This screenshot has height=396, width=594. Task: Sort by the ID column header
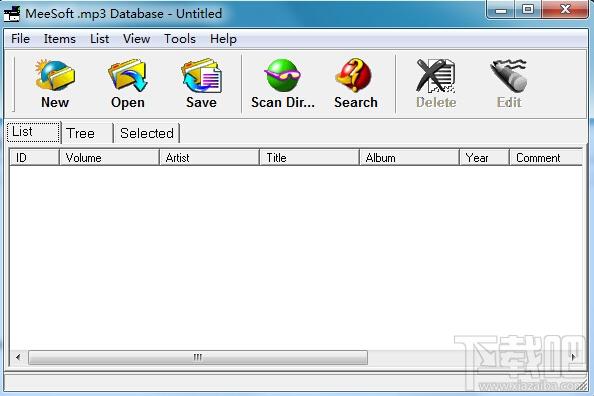coord(34,157)
